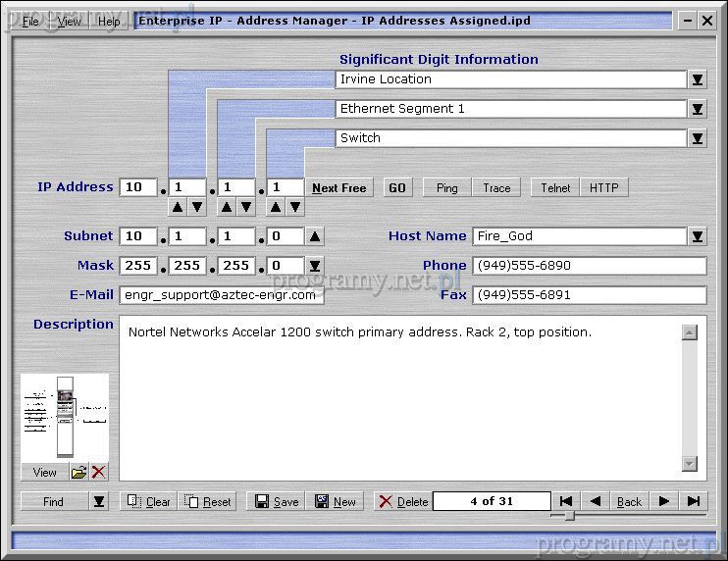
Task: Advance to the next record arrow
Action: [x=664, y=501]
